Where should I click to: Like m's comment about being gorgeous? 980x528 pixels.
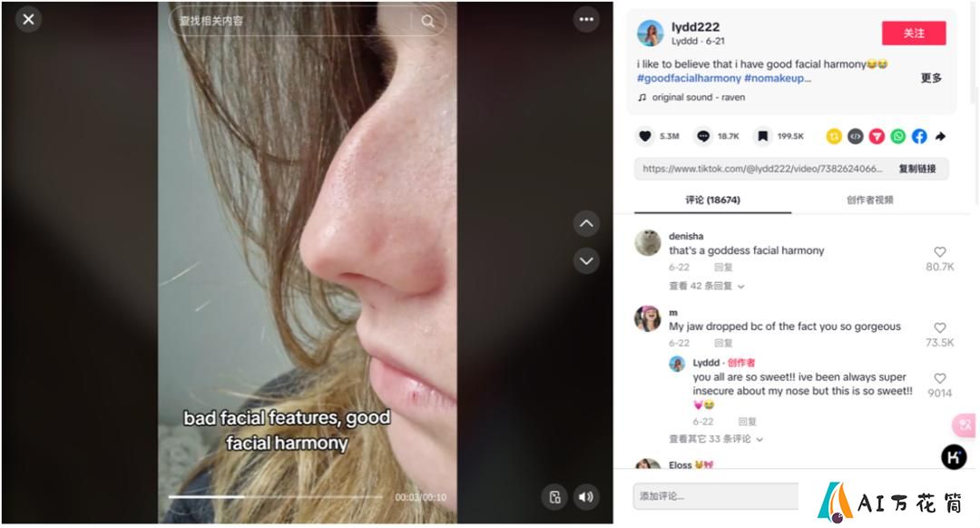939,328
